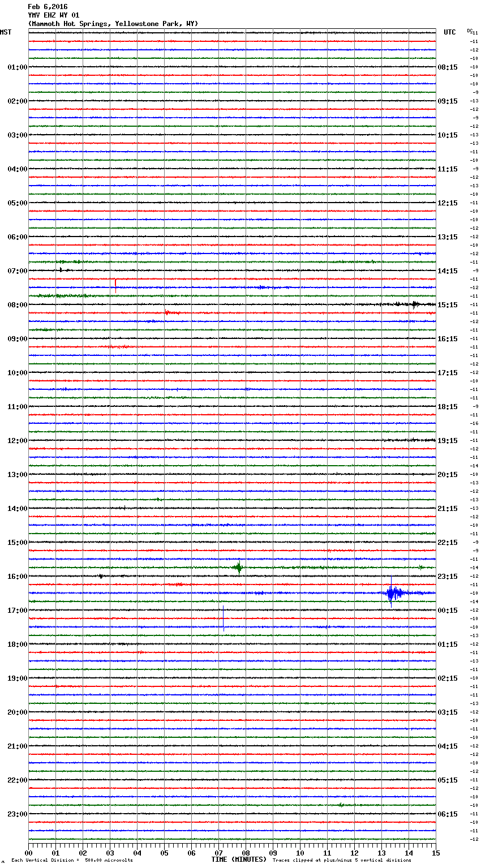Image resolution: width=481 pixels, height=868 pixels.
Task: Click the vertical division 500.00 microvolts note
Action: pos(72,860)
